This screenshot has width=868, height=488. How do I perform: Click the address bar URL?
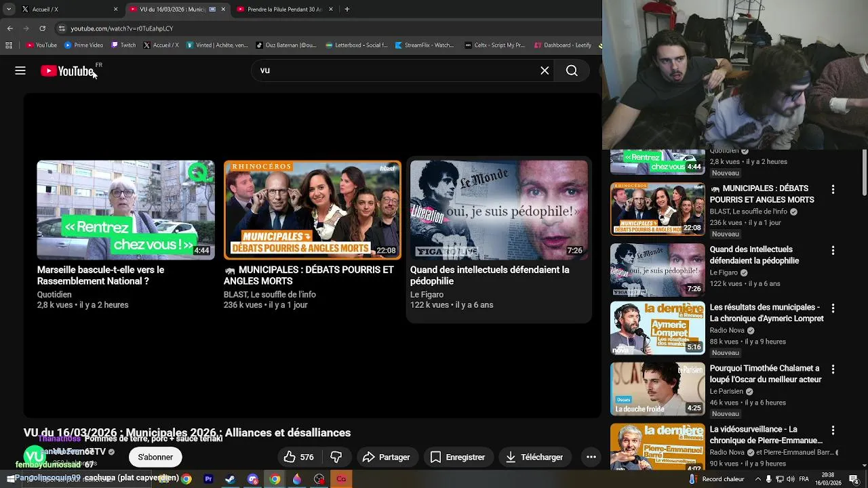tap(122, 28)
